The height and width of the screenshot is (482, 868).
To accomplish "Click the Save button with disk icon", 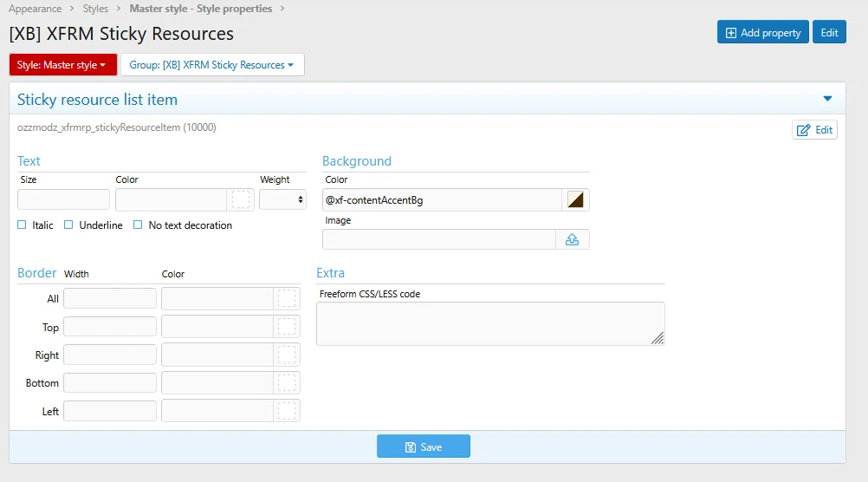I will coord(423,446).
